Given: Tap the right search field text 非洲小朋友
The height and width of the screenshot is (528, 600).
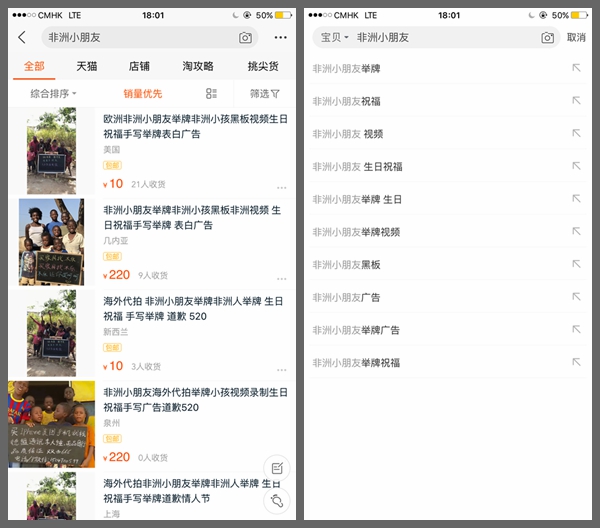Looking at the screenshot, I should coord(383,37).
